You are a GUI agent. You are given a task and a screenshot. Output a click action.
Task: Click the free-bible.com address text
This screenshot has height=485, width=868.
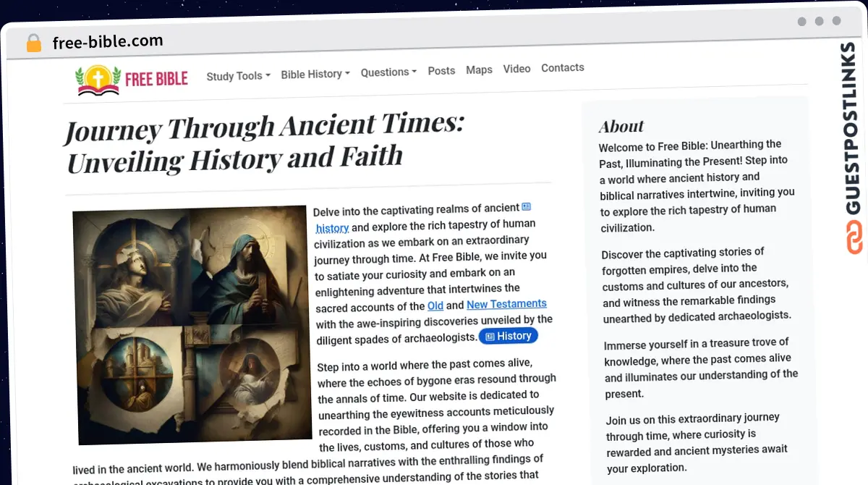coord(108,41)
